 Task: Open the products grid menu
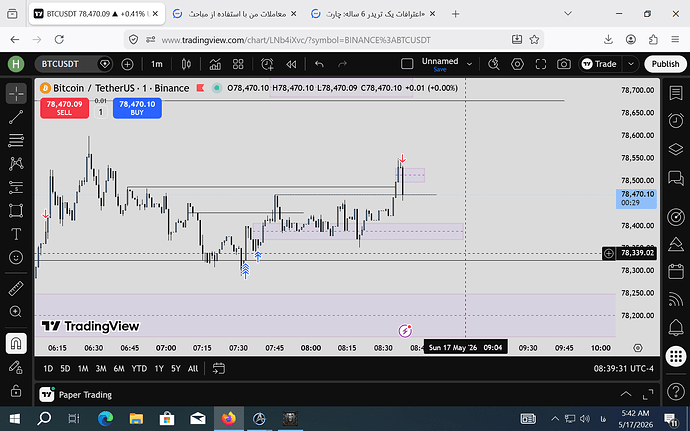[675, 356]
